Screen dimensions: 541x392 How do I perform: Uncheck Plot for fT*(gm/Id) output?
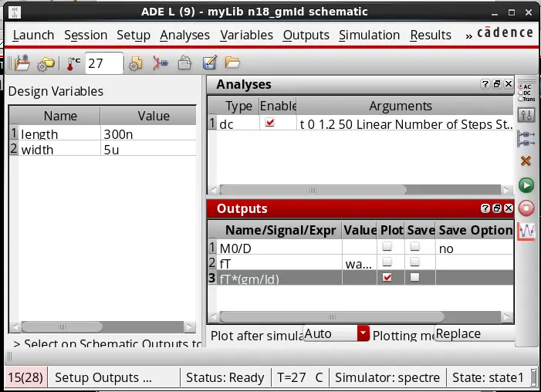coord(387,278)
